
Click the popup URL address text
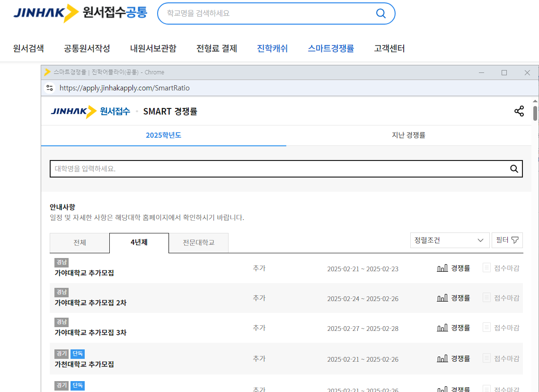coord(124,88)
